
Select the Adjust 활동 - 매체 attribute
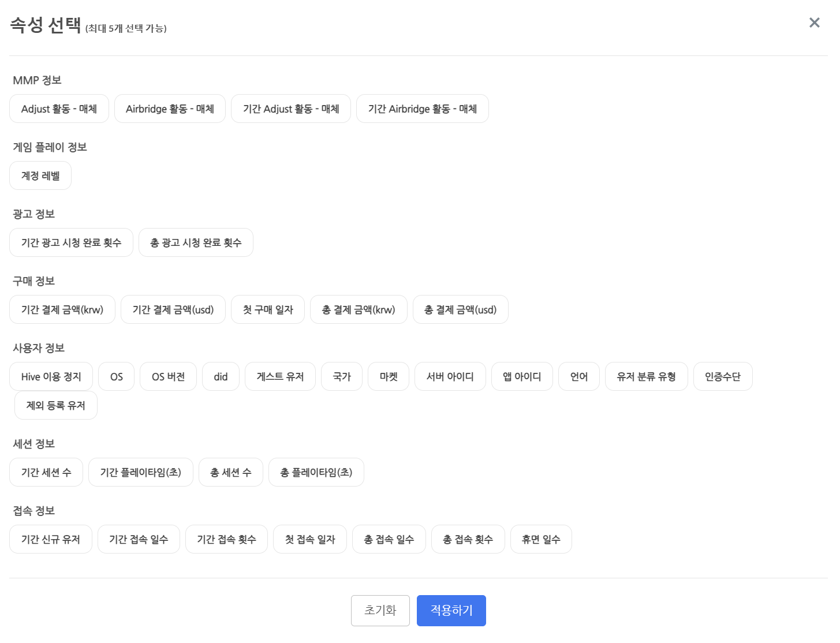click(59, 109)
